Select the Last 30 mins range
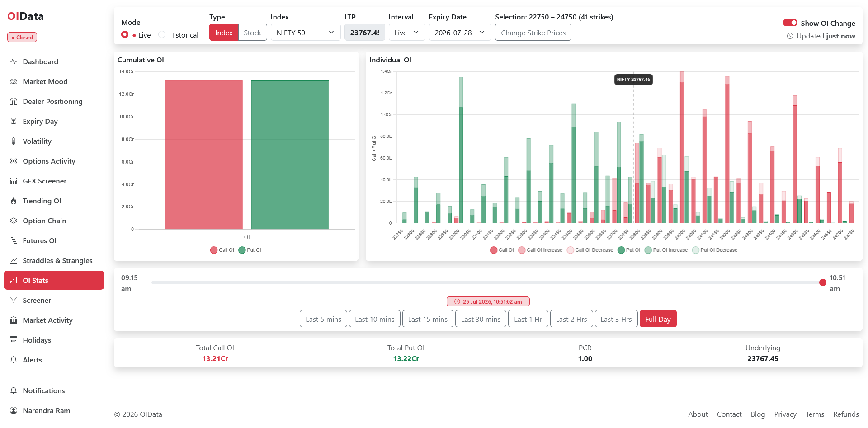868x428 pixels. (x=481, y=319)
